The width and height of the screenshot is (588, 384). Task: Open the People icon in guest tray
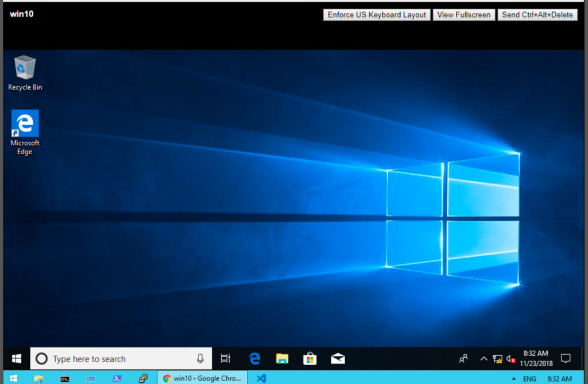463,359
